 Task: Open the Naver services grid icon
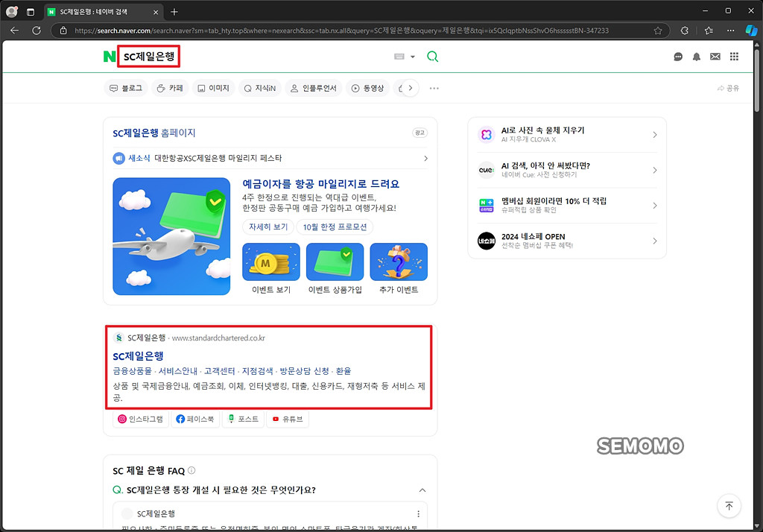(734, 57)
